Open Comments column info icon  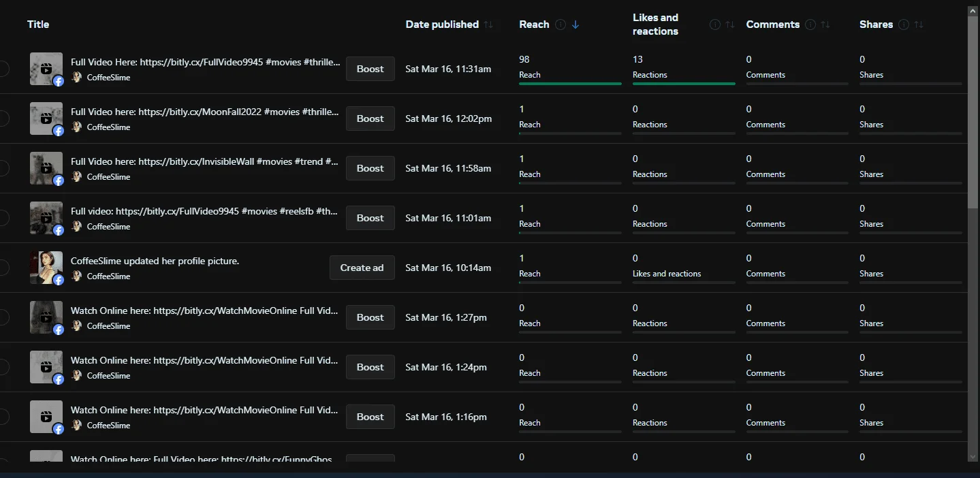810,25
